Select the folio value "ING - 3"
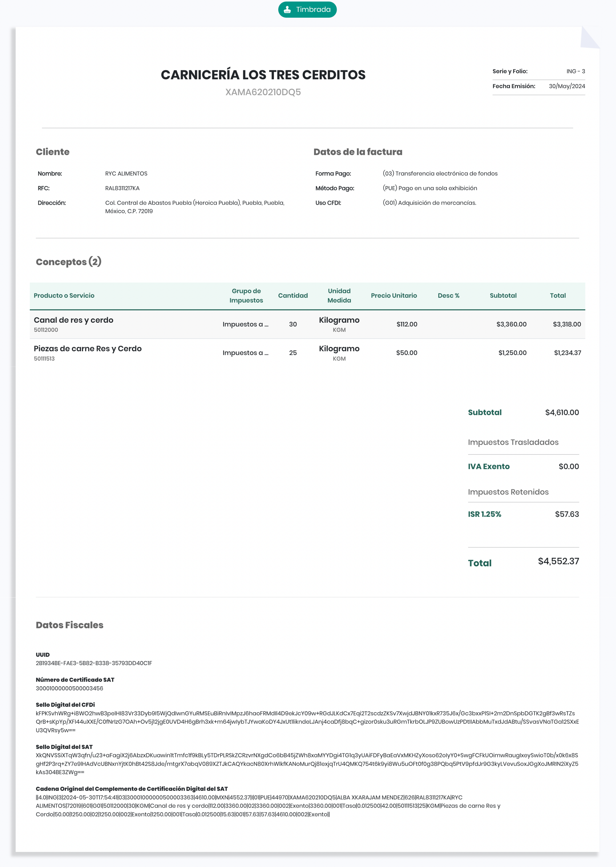Screen dimensions: 616x867 (576, 71)
